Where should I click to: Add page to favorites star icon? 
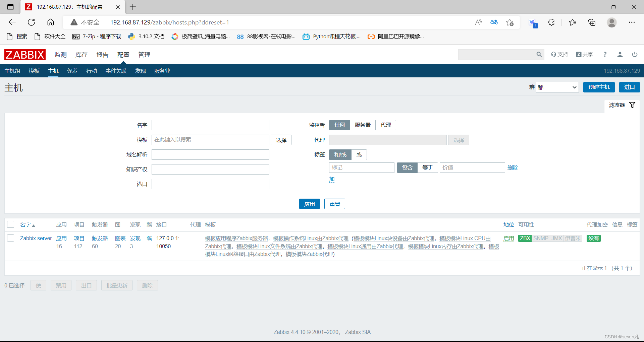(510, 22)
